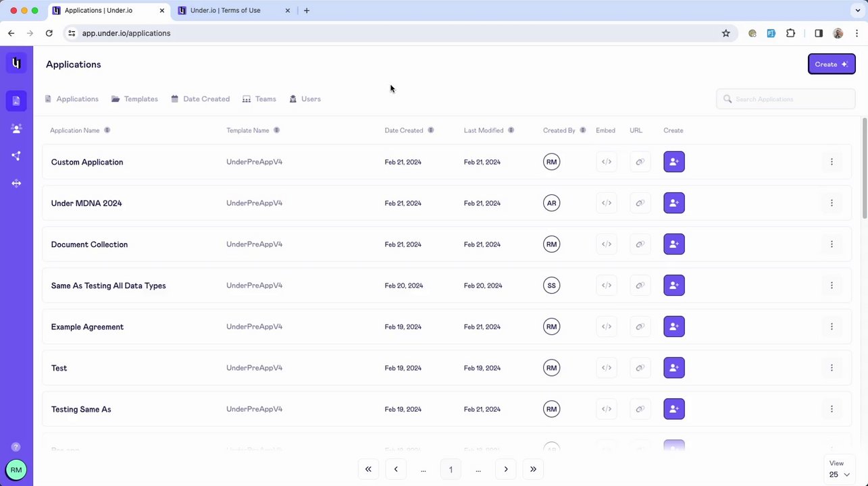
Task: Jump to the last page of applications
Action: pos(533,469)
